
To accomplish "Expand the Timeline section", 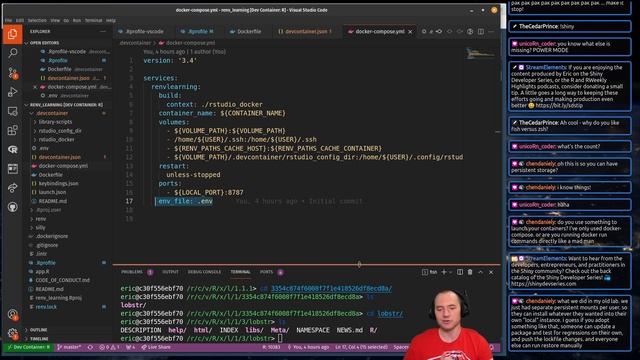I will point(39,339).
